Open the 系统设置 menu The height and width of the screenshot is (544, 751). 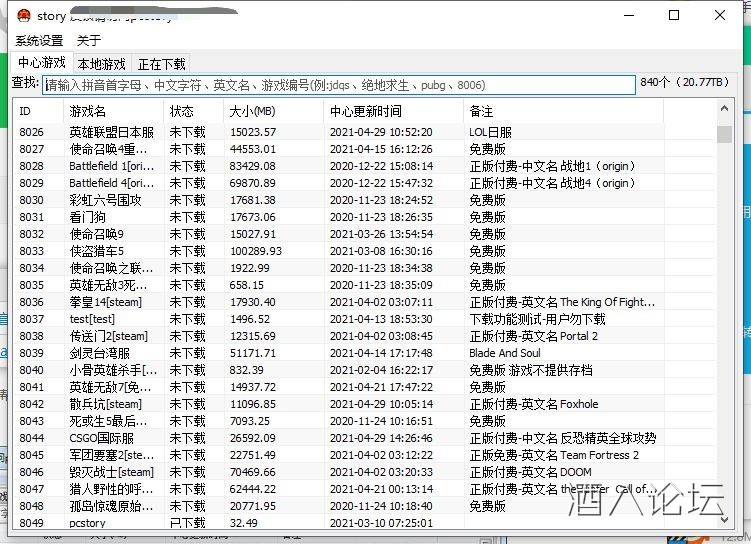point(39,41)
